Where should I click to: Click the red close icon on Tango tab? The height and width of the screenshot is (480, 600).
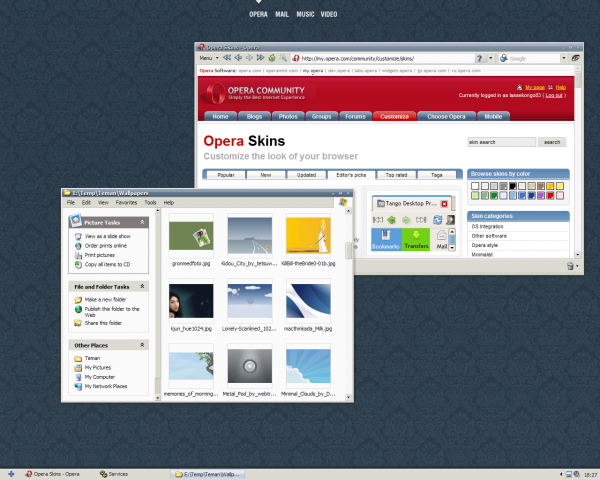coord(444,204)
